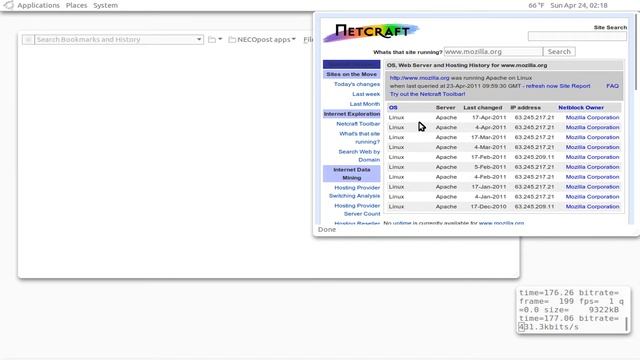Screen dimensions: 640x360
Task: Click the Last changed column header
Action: coord(482,107)
